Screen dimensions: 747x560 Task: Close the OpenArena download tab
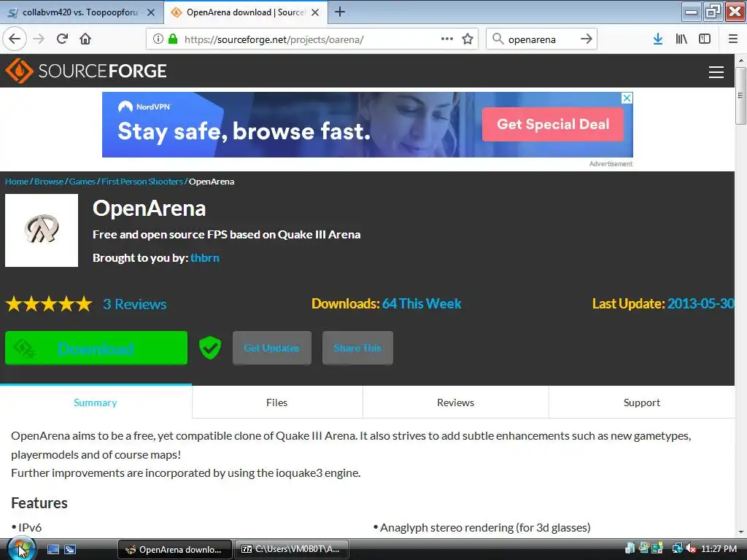pos(315,12)
